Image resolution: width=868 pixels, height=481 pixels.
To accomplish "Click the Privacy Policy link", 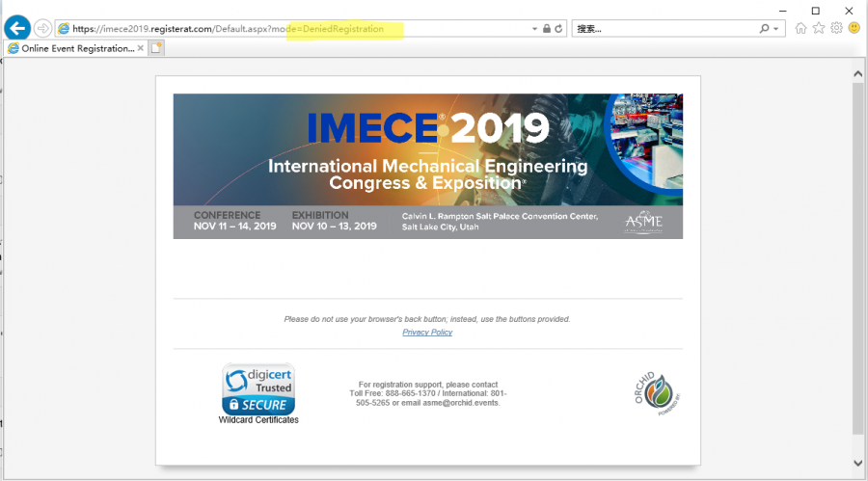I will 427,333.
